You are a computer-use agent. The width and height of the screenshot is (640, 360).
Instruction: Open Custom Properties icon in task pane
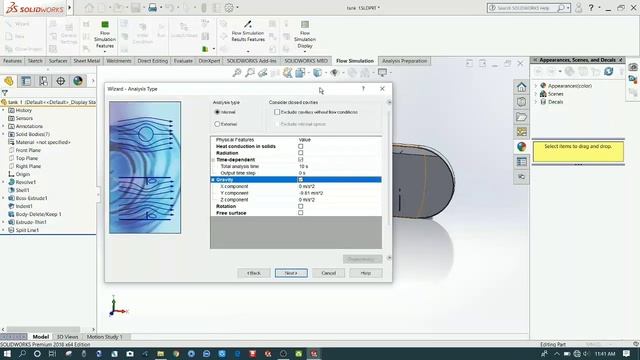point(521,162)
